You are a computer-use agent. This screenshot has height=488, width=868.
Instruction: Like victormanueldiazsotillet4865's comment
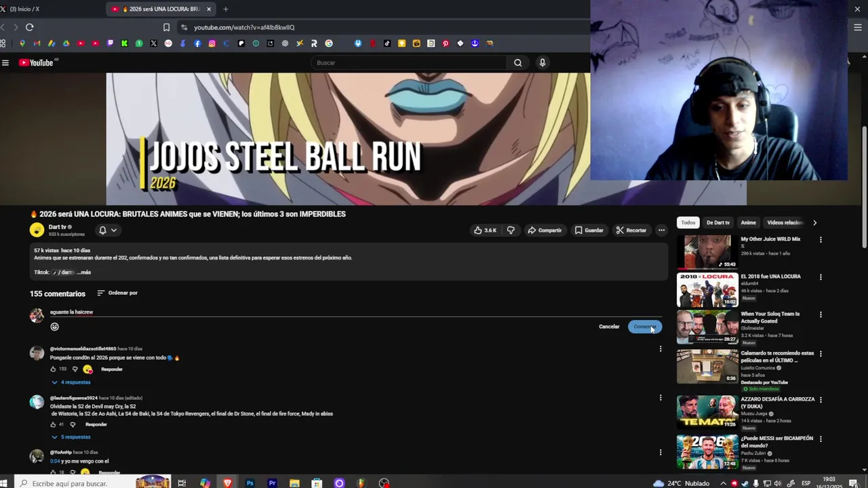pyautogui.click(x=53, y=369)
